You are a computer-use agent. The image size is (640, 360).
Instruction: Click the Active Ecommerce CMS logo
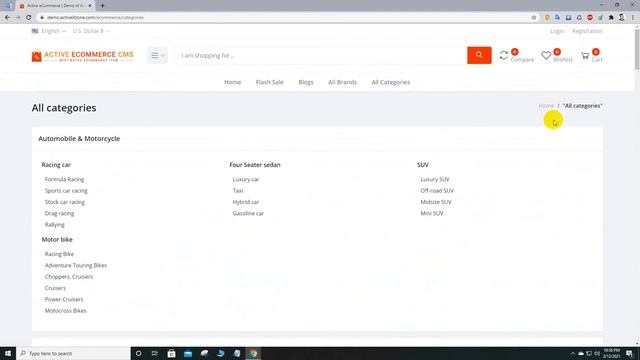click(x=82, y=56)
